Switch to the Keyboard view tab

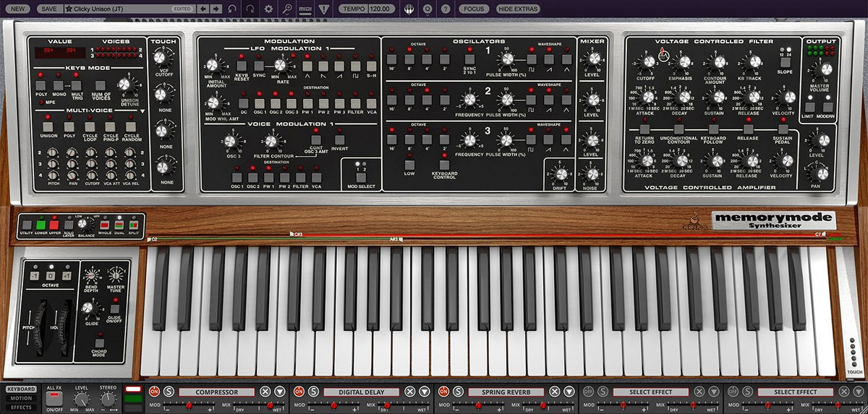(x=20, y=389)
